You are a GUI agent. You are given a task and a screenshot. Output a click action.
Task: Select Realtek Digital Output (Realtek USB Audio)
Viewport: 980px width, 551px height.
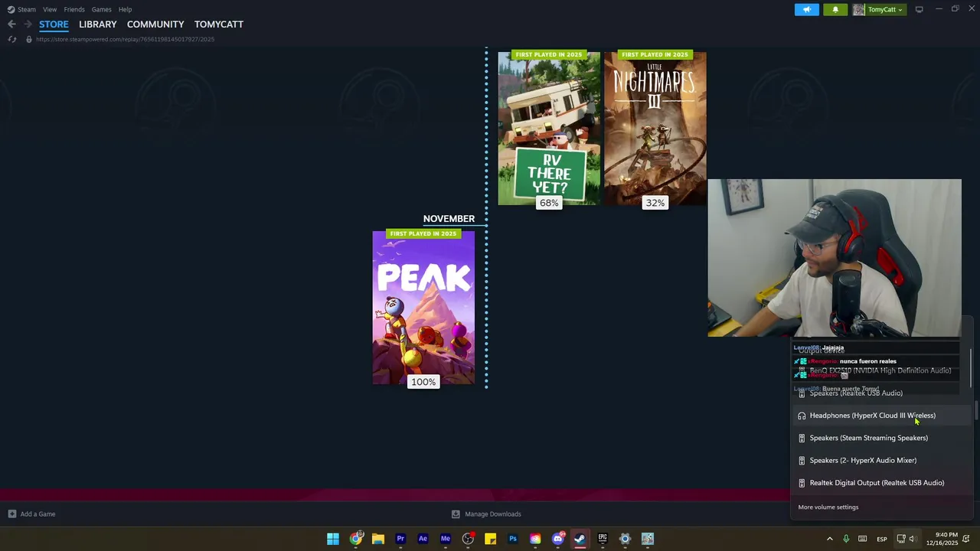pos(880,483)
